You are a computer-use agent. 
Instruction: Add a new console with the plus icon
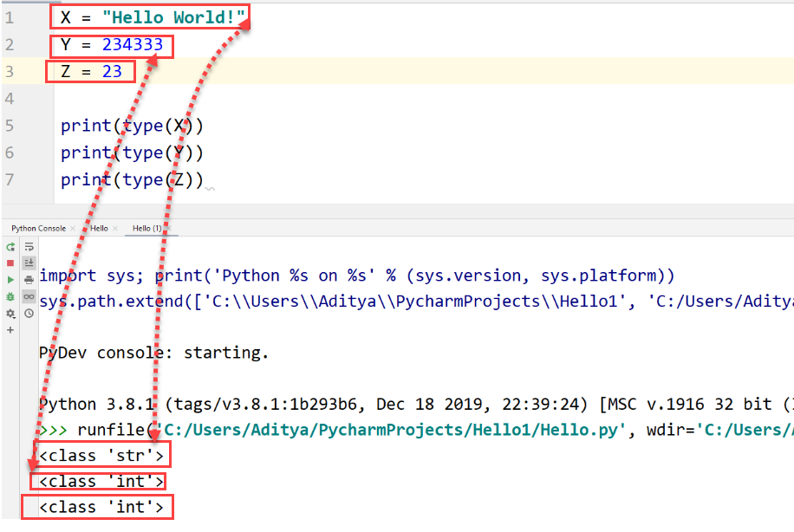tap(10, 330)
